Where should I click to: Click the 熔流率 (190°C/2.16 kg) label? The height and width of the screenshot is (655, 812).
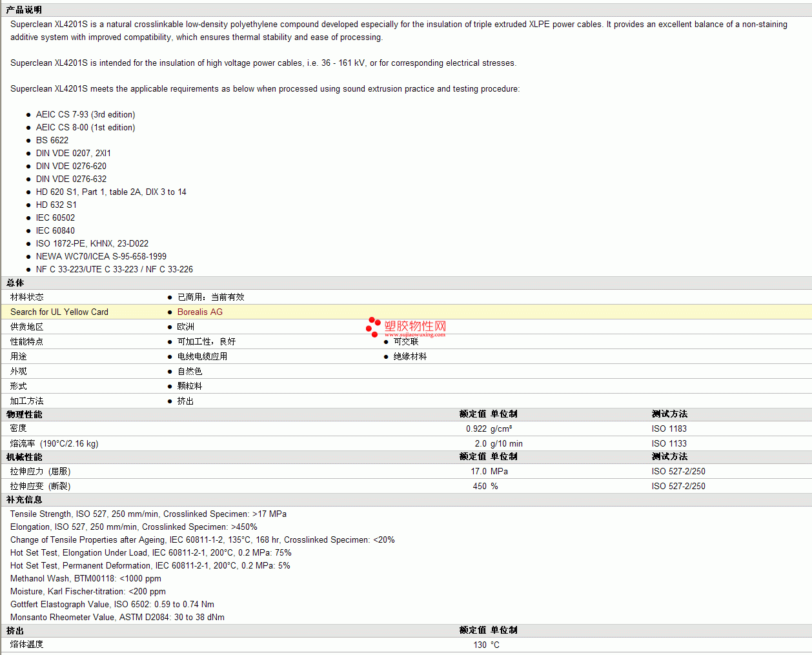(x=54, y=443)
